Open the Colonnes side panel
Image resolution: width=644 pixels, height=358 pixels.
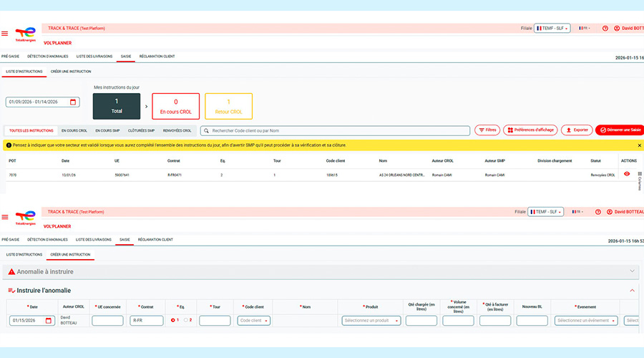click(639, 180)
